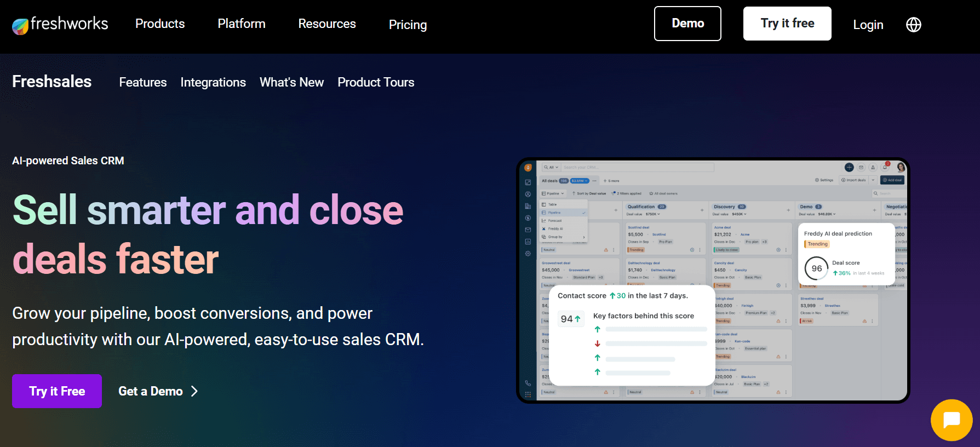Click the "Grow your pipeline" description paragraph
The width and height of the screenshot is (980, 447).
click(x=218, y=326)
